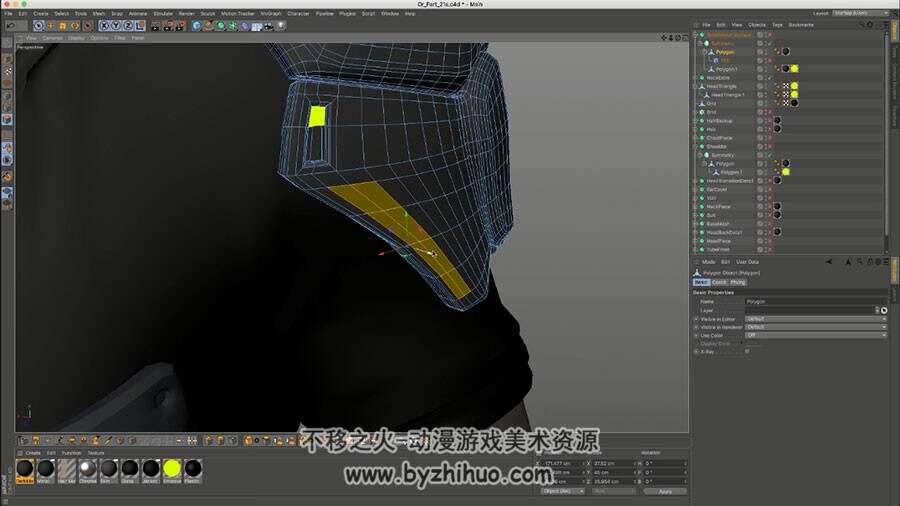The height and width of the screenshot is (506, 900).
Task: Collapse the lower Symmetry object
Action: click(700, 155)
